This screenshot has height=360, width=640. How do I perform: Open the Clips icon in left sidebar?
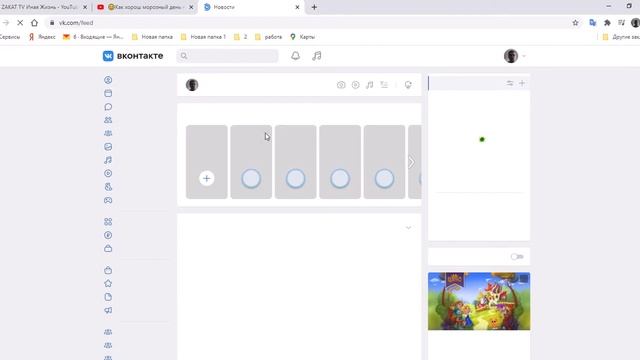pyautogui.click(x=108, y=187)
